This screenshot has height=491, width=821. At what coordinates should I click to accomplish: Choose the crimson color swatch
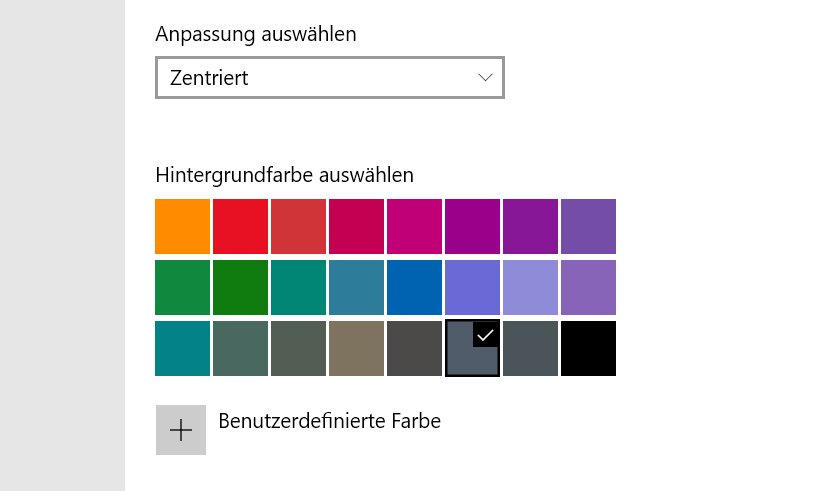(x=356, y=227)
